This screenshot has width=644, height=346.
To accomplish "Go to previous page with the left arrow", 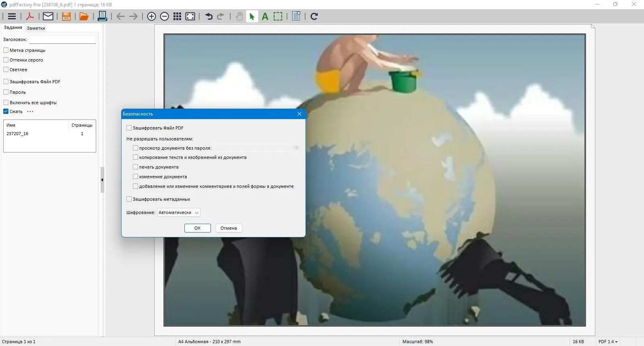I will (x=120, y=16).
